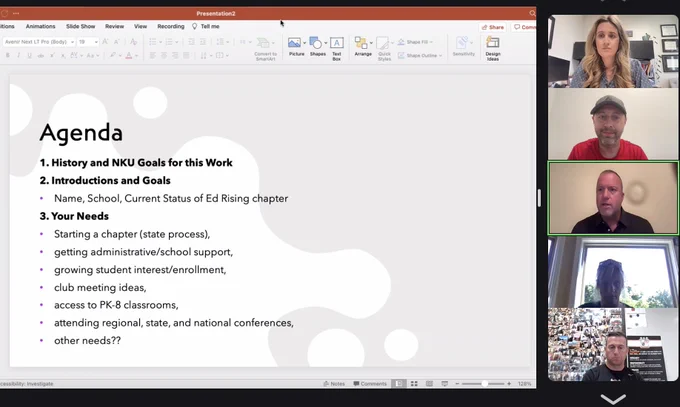Switch to Slide Sorter view
680x407 pixels.
pos(414,384)
